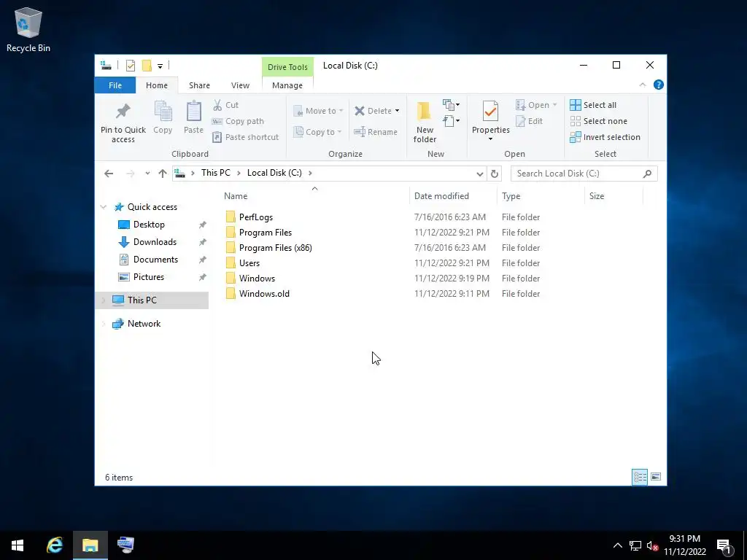
Task: Click the Copy ribbon icon
Action: click(x=163, y=112)
